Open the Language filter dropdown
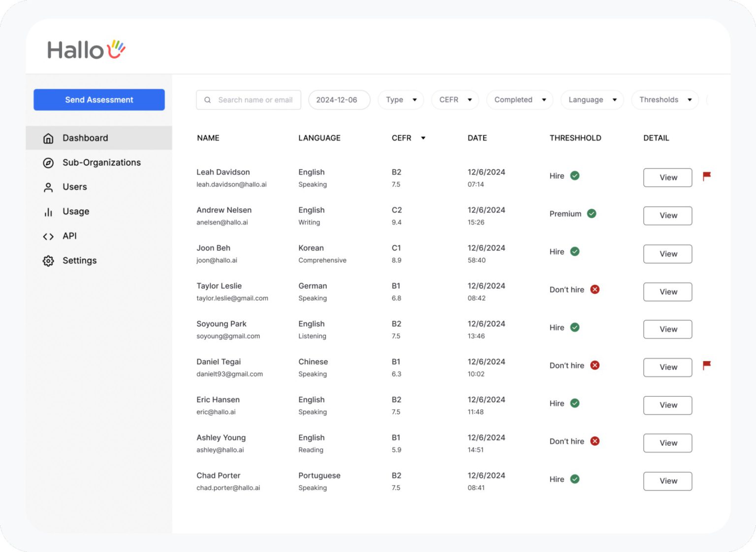The height and width of the screenshot is (552, 756). coord(592,100)
